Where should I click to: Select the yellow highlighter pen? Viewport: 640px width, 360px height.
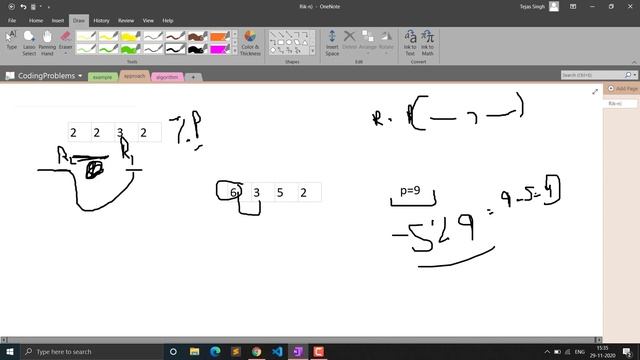click(x=131, y=37)
